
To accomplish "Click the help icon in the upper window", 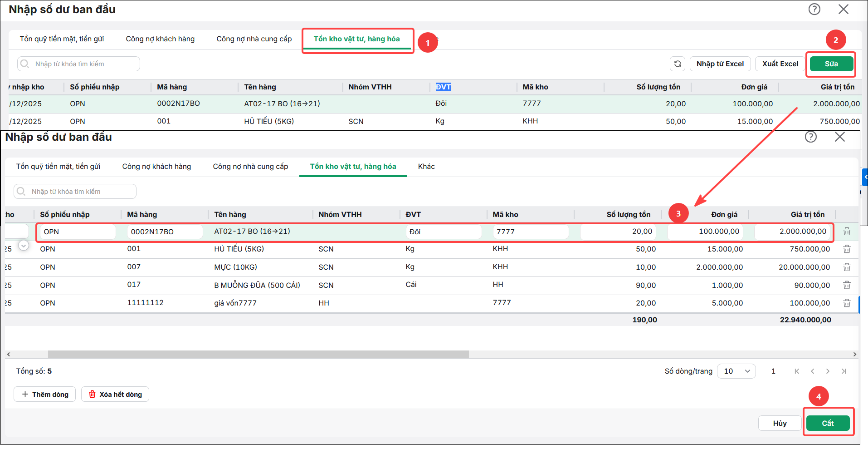I will tap(814, 9).
